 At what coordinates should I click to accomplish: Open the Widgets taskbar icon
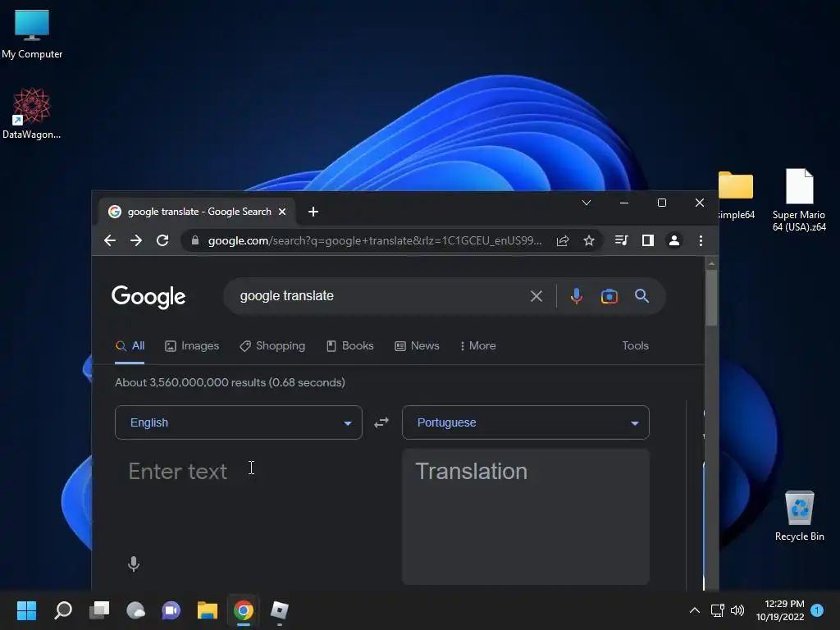click(x=135, y=610)
